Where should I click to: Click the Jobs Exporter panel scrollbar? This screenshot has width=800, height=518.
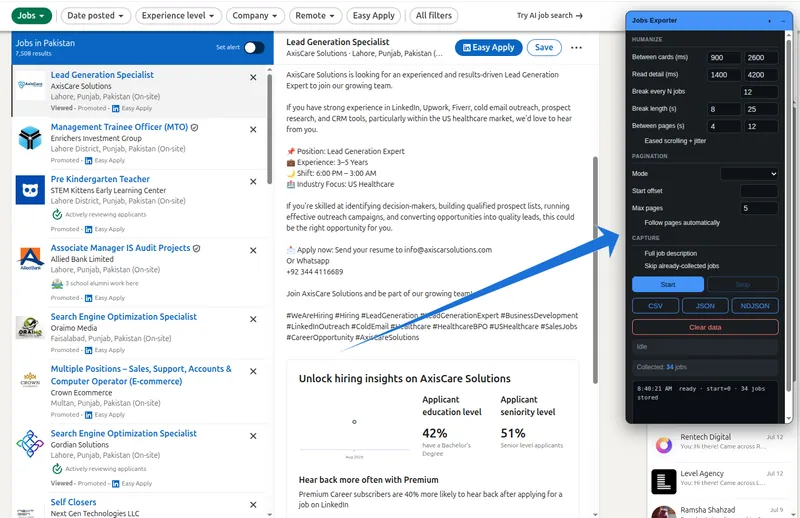[x=789, y=216]
